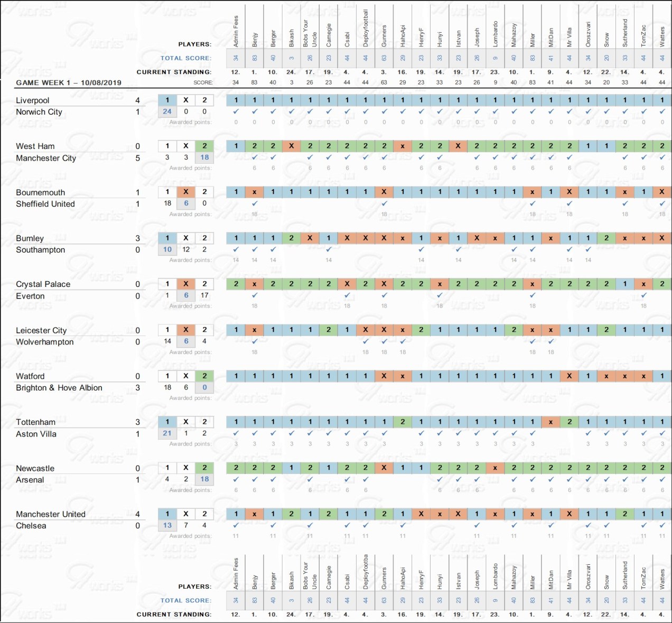Screen dimensions: 672x623
Task: Select the GAME WEEK 1 heading
Action: pos(69,82)
